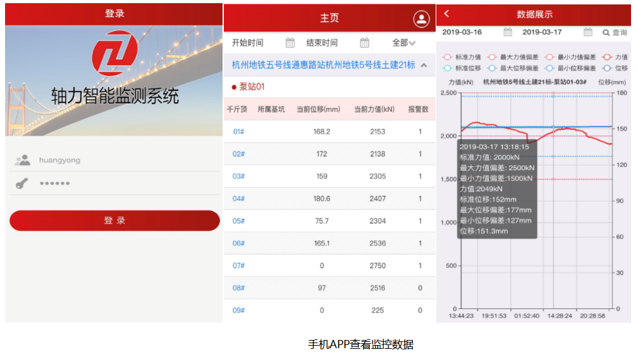Open jack 08# details
The height and width of the screenshot is (364, 638).
pos(238,288)
